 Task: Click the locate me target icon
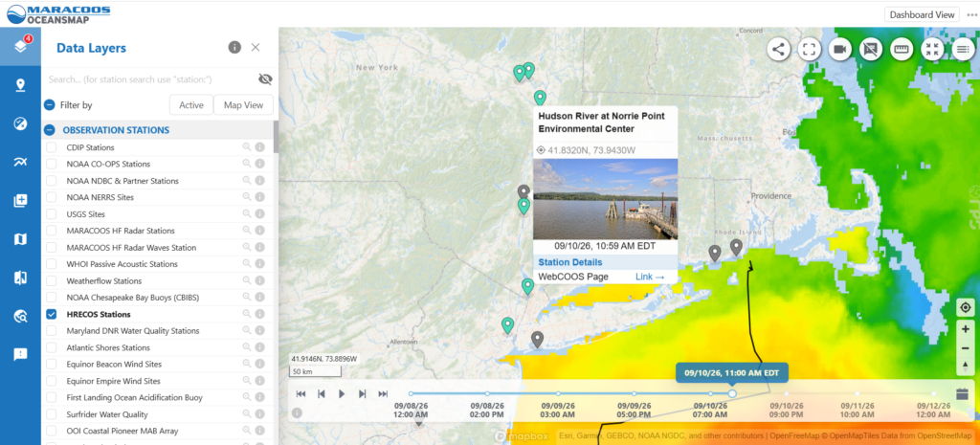[x=966, y=308]
